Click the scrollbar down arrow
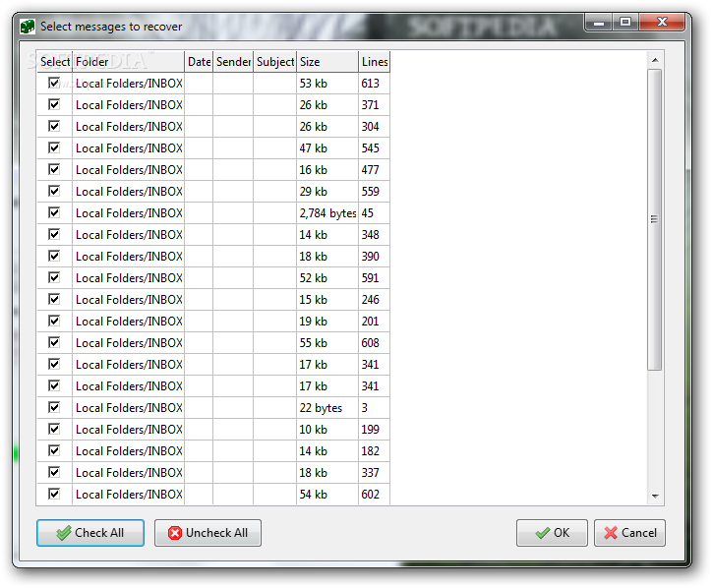 pos(655,496)
